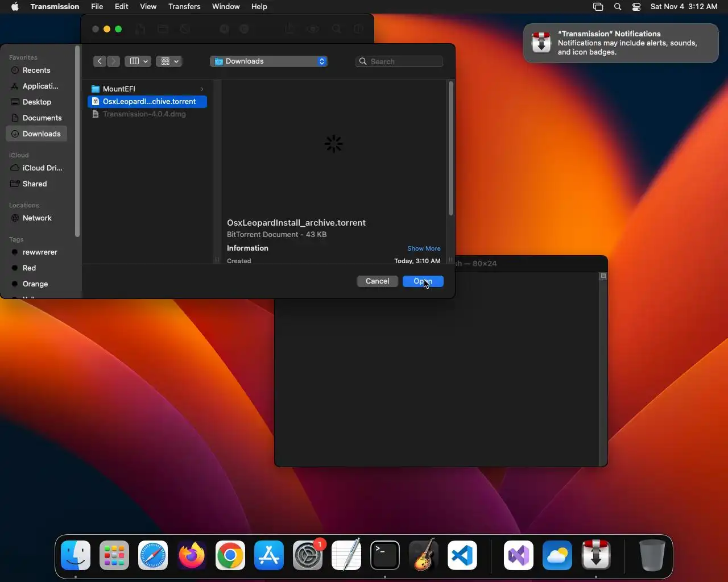
Task: Open the File menu
Action: coord(97,7)
